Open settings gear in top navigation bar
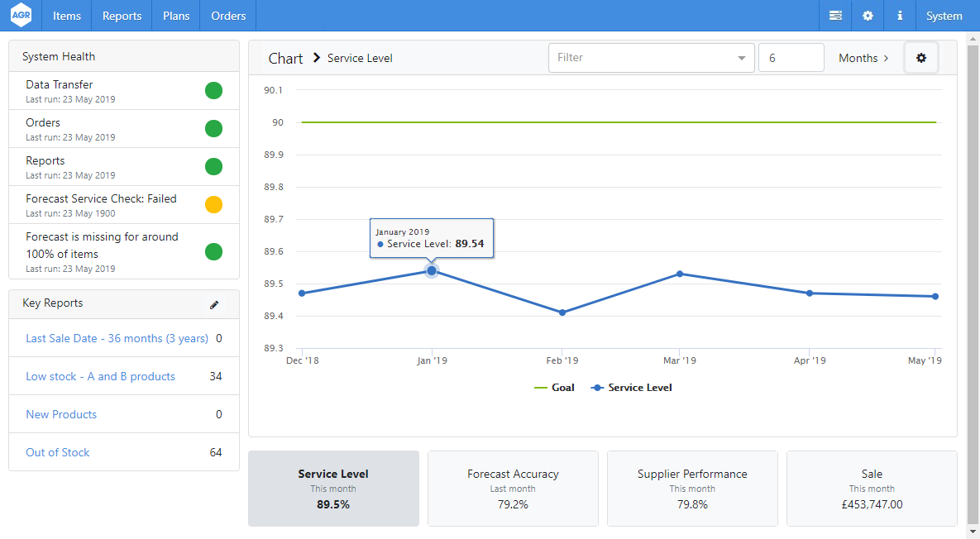 pyautogui.click(x=868, y=16)
